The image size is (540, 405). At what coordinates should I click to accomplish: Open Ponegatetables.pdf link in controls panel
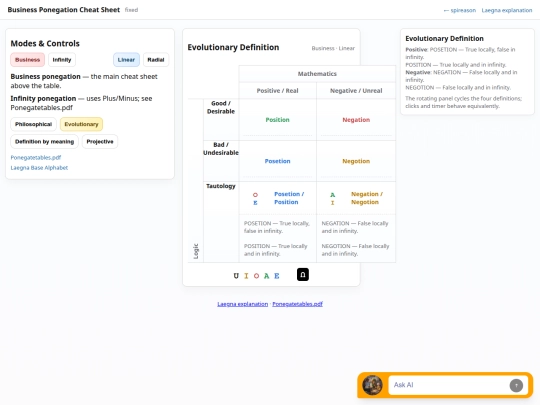pos(36,157)
